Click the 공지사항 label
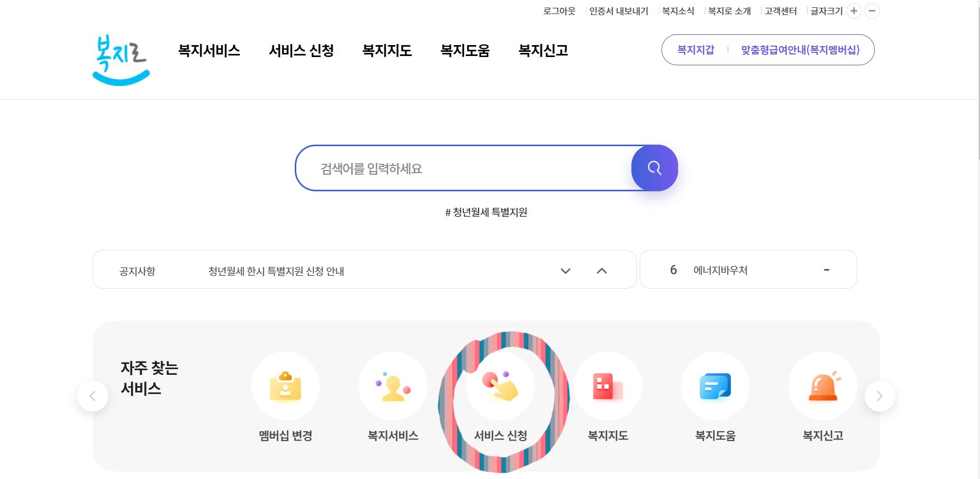Screen dimensions: 980x479 137,271
